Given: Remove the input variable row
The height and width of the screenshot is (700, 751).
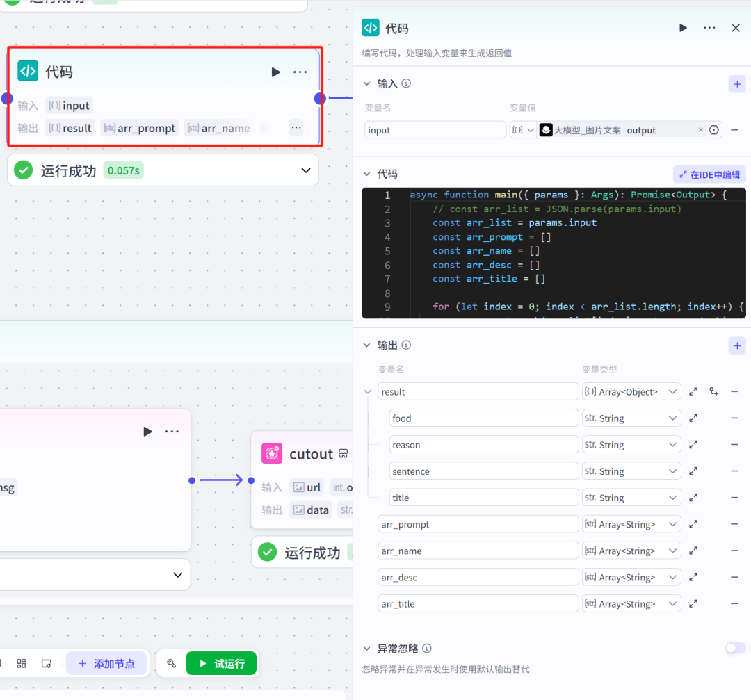Looking at the screenshot, I should click(734, 130).
